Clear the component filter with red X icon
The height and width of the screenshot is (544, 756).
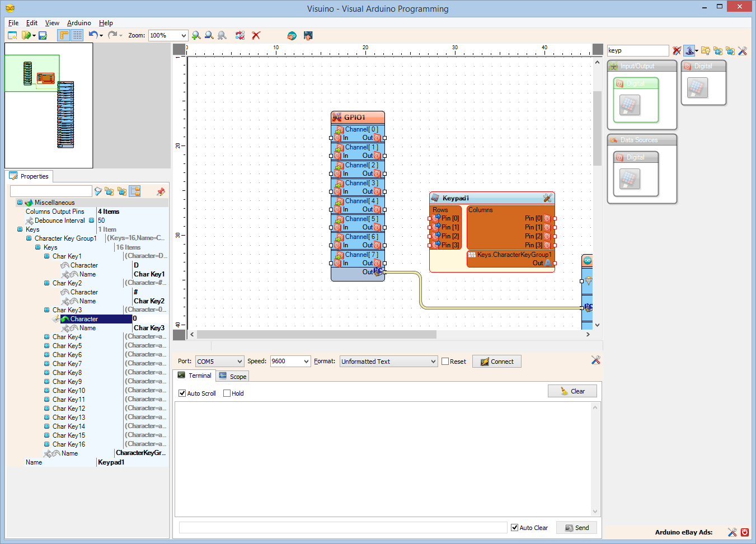tap(677, 50)
